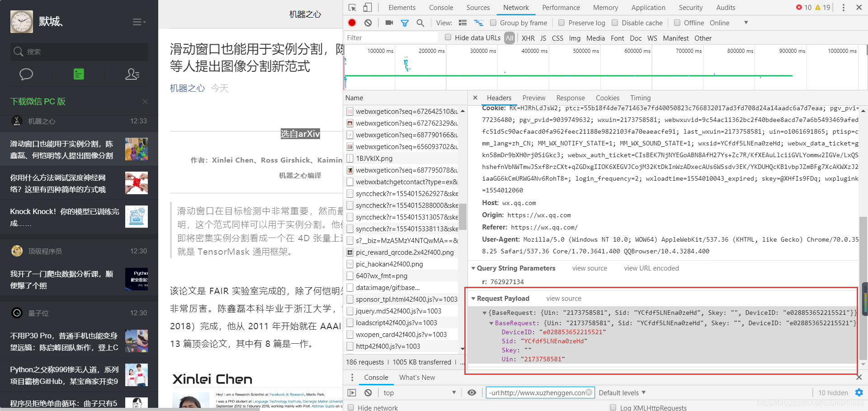Open WeChat contacts icon
The width and height of the screenshot is (868, 411).
tap(132, 74)
